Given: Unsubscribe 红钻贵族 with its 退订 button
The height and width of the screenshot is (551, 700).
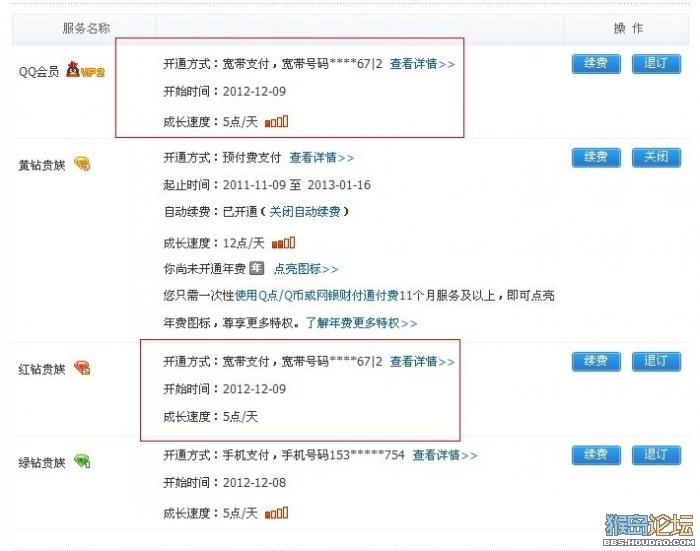Looking at the screenshot, I should pyautogui.click(x=656, y=361).
